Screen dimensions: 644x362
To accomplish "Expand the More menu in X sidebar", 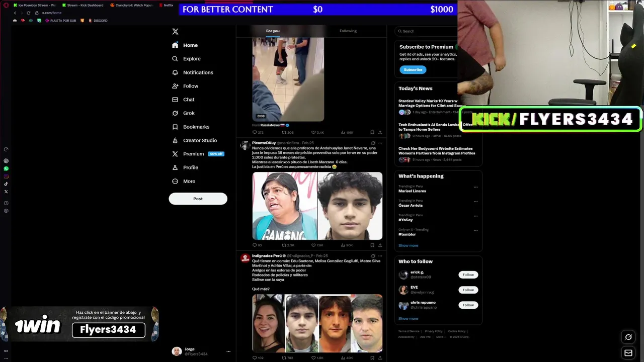I will click(184, 181).
